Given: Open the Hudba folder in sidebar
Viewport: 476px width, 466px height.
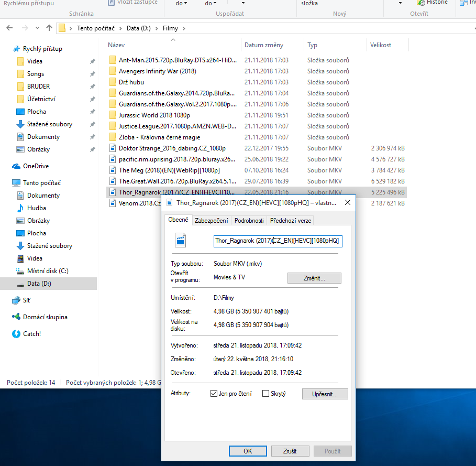Looking at the screenshot, I should 36,208.
